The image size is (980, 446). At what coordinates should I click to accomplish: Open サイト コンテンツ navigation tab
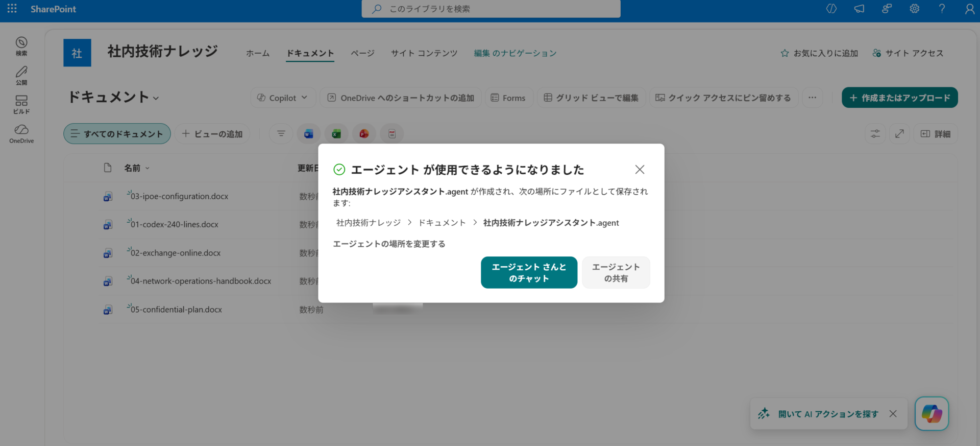tap(424, 53)
